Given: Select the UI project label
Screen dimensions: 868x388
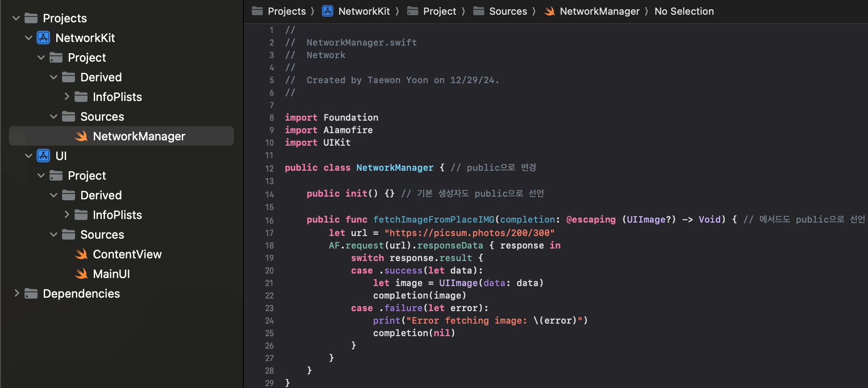Looking at the screenshot, I should (61, 156).
